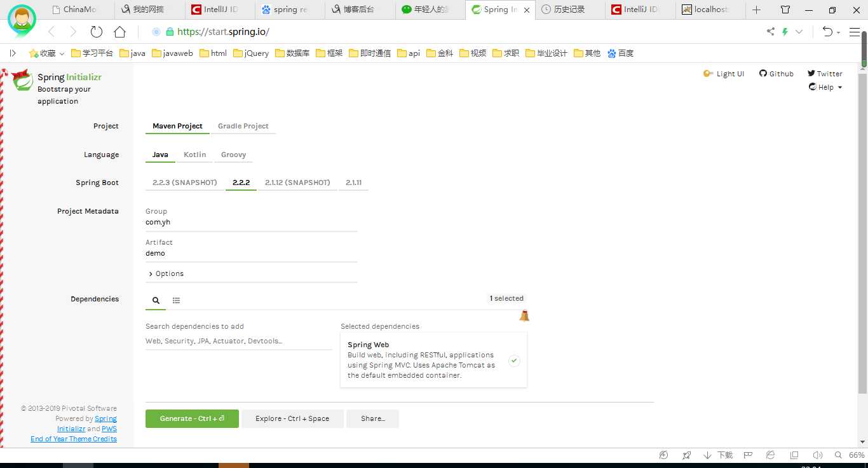The width and height of the screenshot is (868, 468).
Task: Click the Spring Initializr logo
Action: [23, 81]
